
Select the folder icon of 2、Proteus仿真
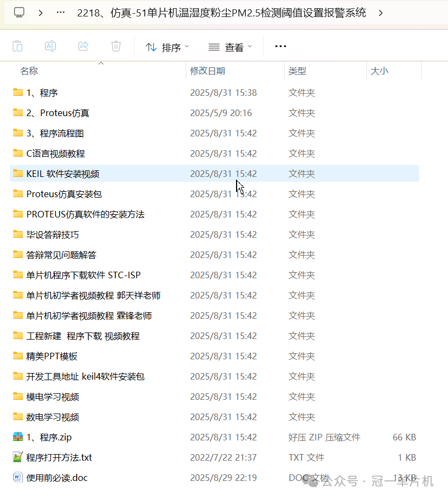tap(18, 113)
